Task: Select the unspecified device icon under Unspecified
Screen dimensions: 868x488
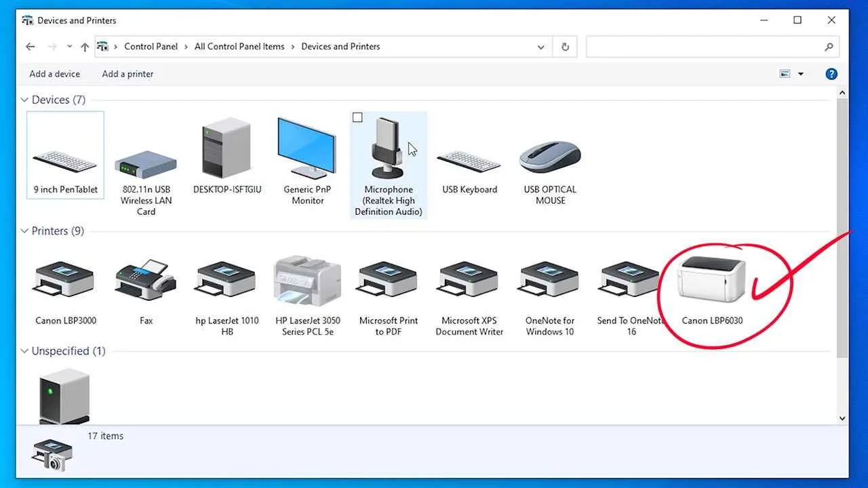Action: [x=65, y=396]
